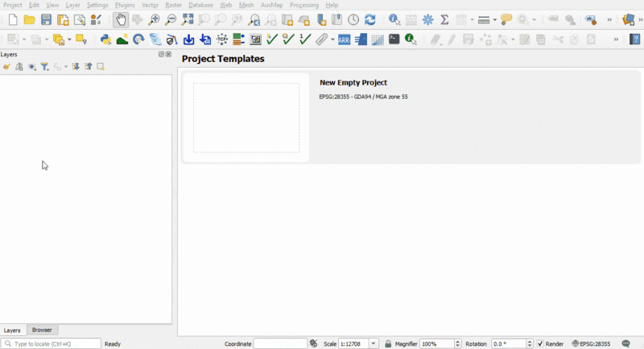Open the Plugins menu
This screenshot has width=644, height=349.
coord(125,5)
